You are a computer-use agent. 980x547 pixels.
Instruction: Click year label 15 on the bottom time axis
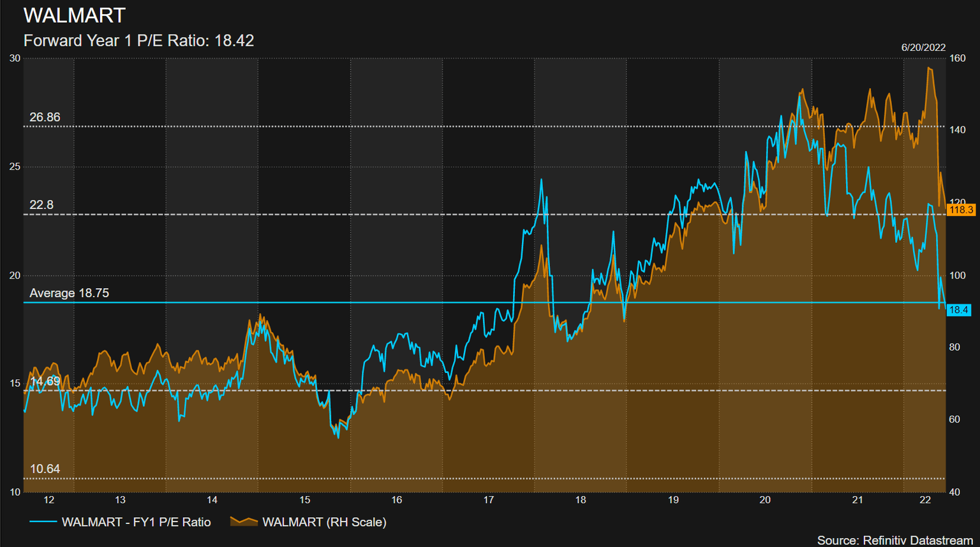(x=305, y=500)
